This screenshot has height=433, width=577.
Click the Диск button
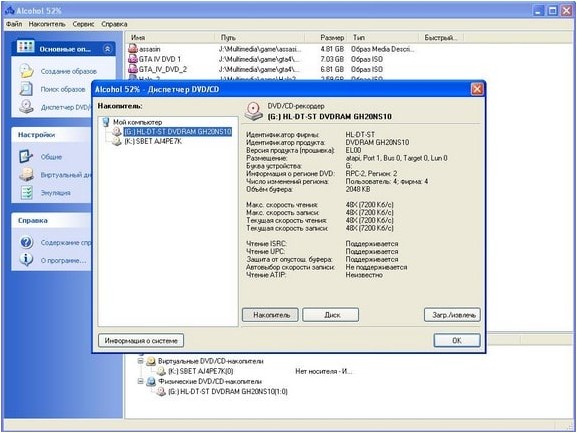click(x=330, y=315)
